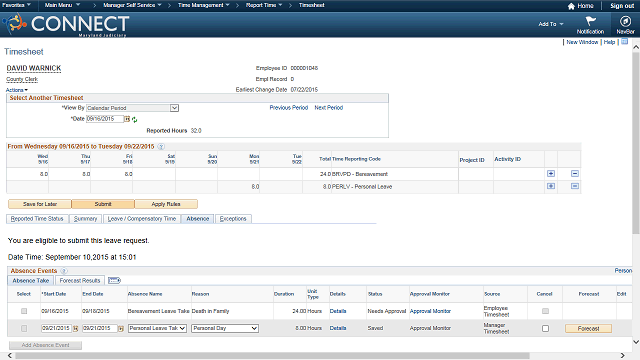Expand the Add To menu
This screenshot has width=640, height=360.
[x=551, y=24]
